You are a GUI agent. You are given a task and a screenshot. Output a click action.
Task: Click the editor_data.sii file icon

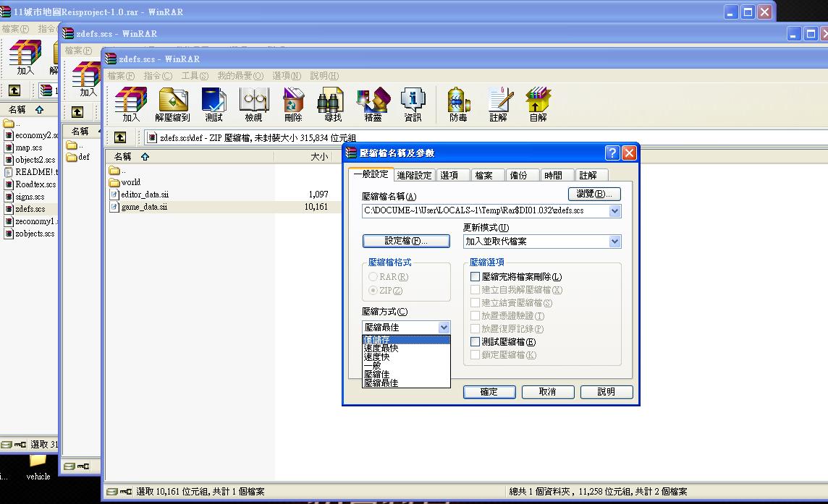pos(114,195)
